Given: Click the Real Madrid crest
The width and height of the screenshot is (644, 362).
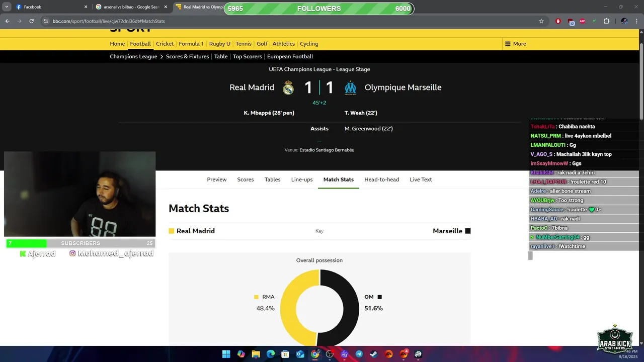Looking at the screenshot, I should point(288,87).
